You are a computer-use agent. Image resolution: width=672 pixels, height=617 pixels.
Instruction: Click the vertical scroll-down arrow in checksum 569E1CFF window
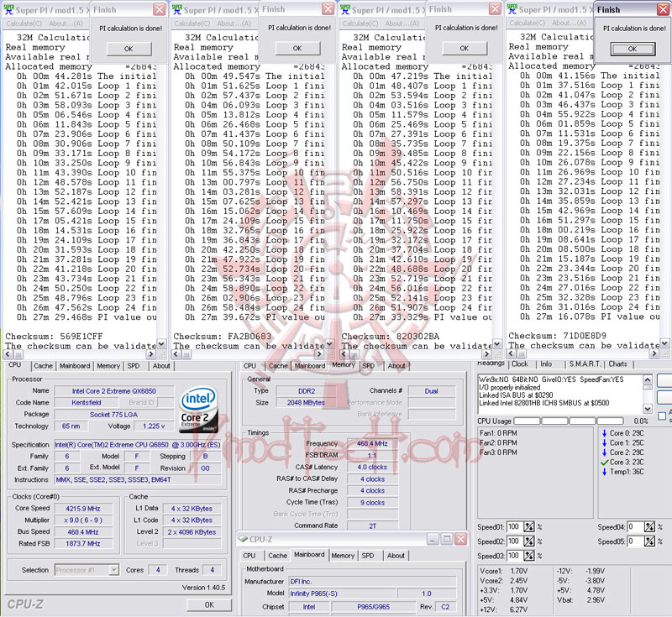(x=161, y=344)
